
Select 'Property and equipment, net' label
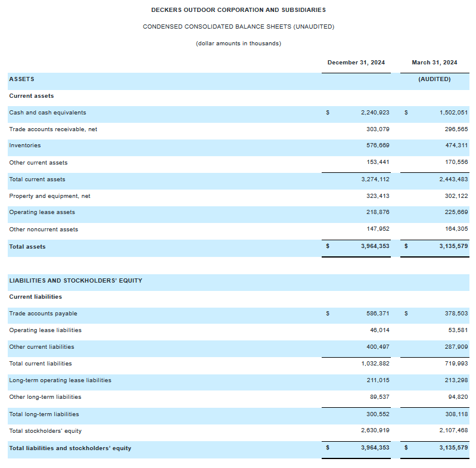tap(49, 196)
